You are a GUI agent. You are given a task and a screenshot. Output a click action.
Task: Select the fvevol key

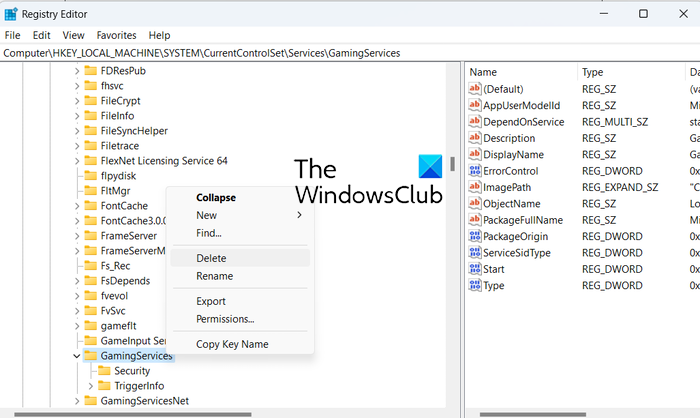click(x=114, y=296)
